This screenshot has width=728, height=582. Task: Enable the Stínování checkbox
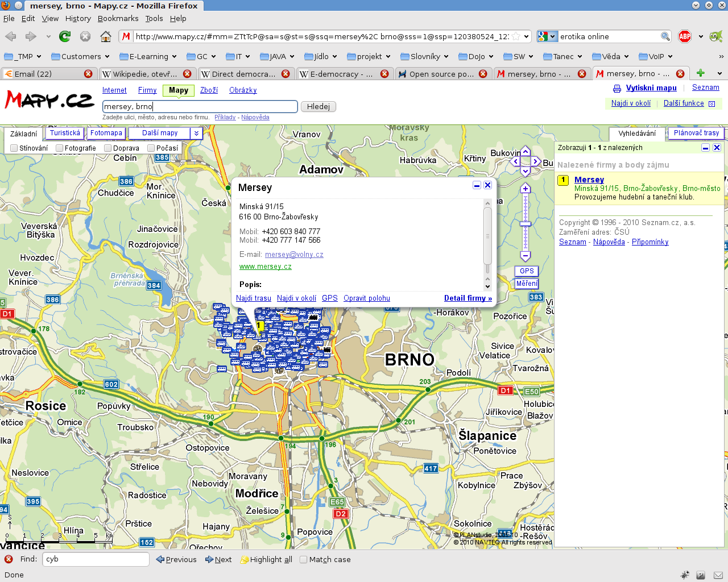[14, 148]
